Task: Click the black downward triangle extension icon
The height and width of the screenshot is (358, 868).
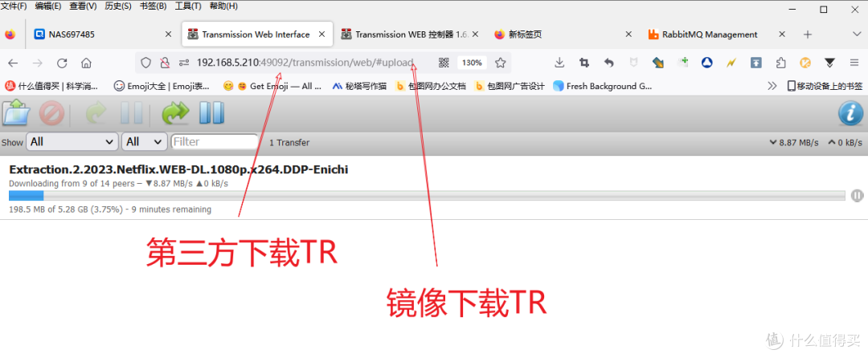Action: (829, 63)
